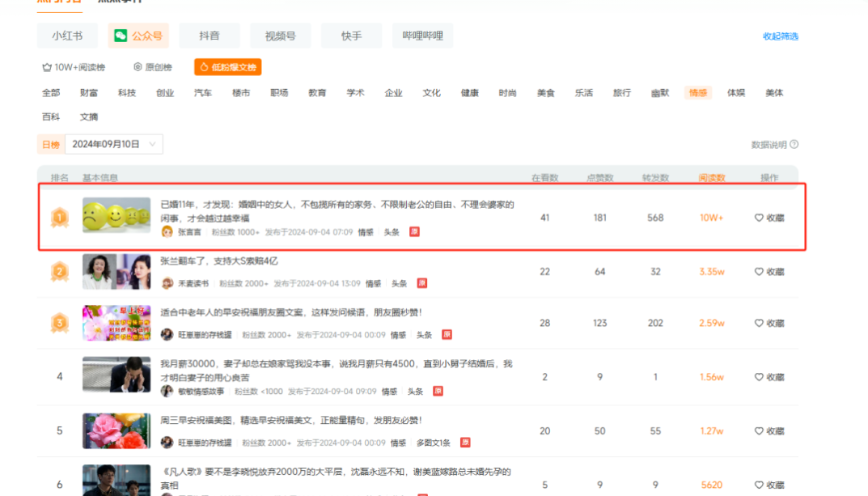This screenshot has height=496, width=868.
Task: Open the smiley faces article thumbnail
Action: [x=116, y=214]
